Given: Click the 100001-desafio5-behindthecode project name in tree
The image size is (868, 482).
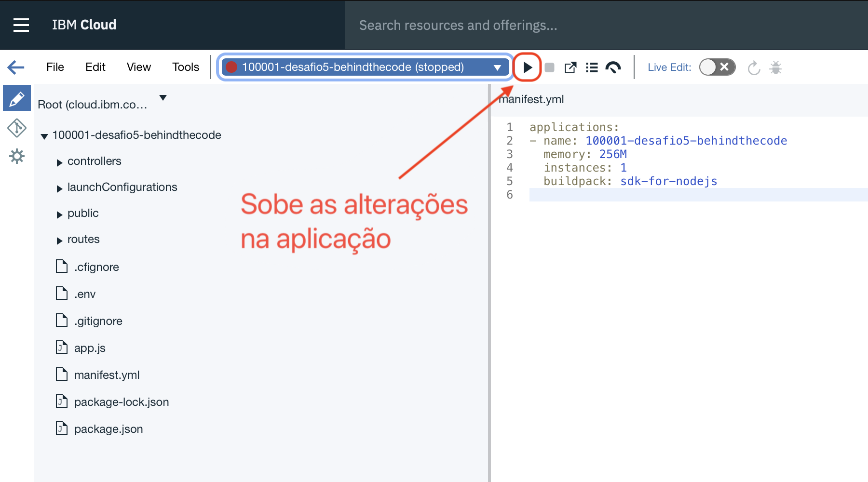Looking at the screenshot, I should pos(137,135).
